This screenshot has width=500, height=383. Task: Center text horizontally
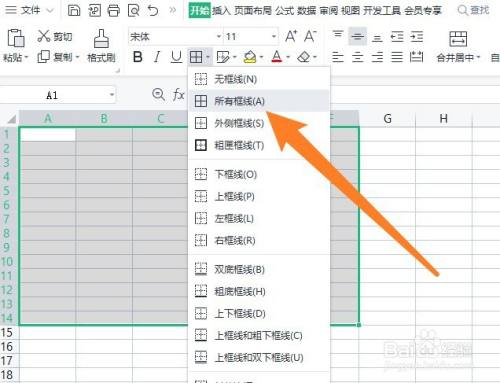pyautogui.click(x=358, y=57)
